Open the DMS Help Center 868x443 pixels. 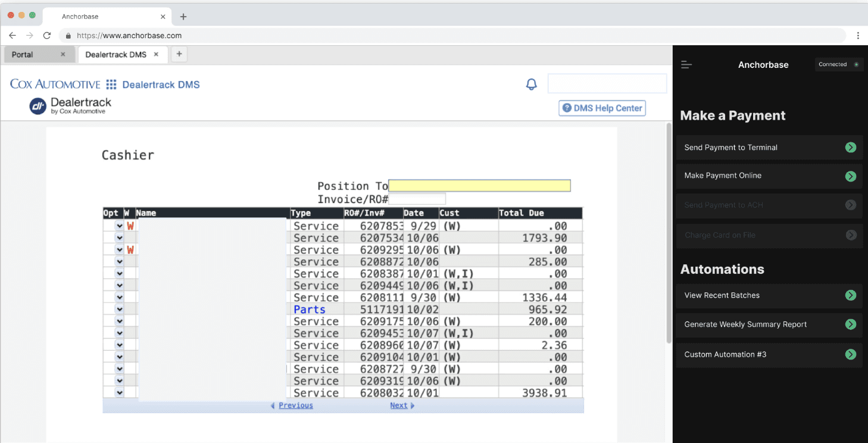tap(602, 108)
